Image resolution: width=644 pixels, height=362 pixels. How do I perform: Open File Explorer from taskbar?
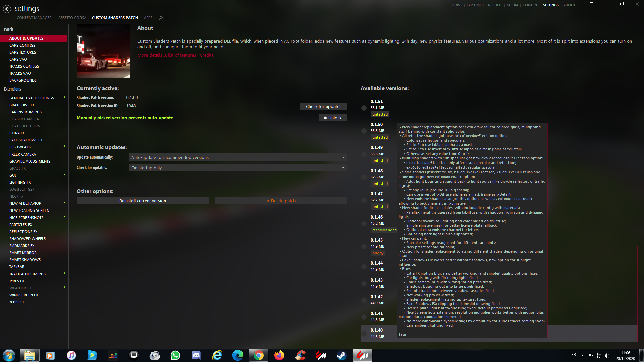[30, 355]
